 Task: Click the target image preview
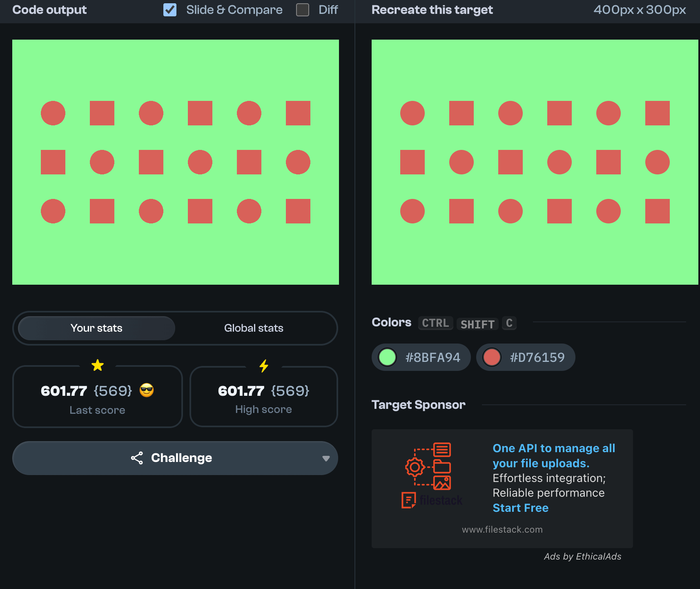pos(535,162)
